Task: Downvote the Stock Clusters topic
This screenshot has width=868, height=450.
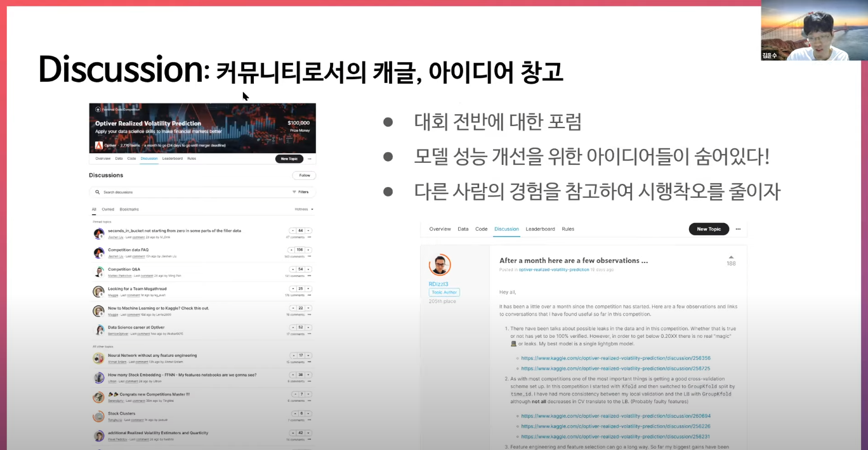Action: coord(308,413)
